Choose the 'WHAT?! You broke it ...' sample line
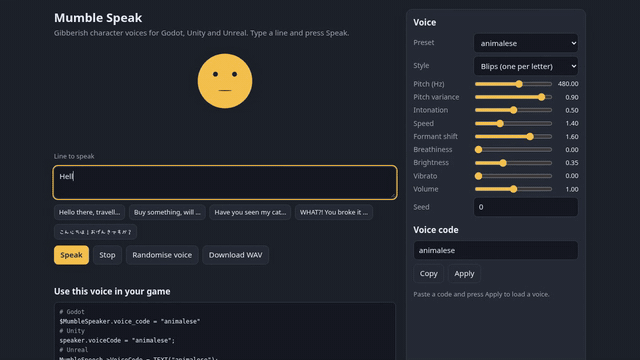640x360 pixels. [334, 212]
